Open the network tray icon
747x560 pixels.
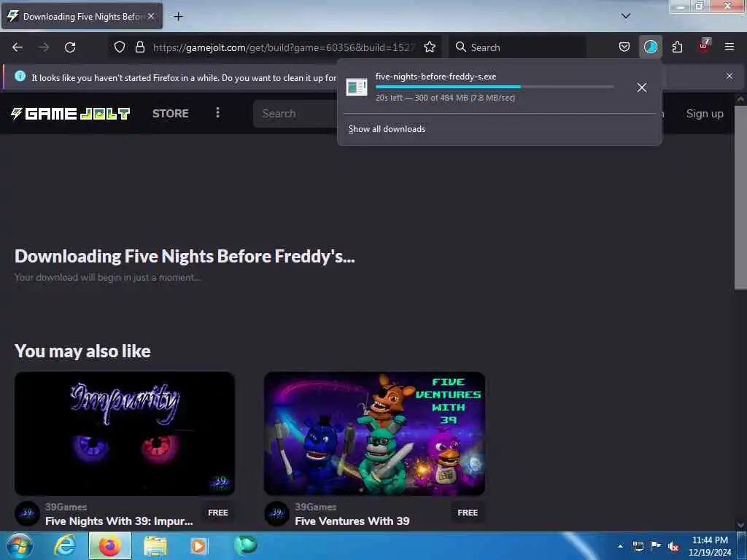pos(638,546)
